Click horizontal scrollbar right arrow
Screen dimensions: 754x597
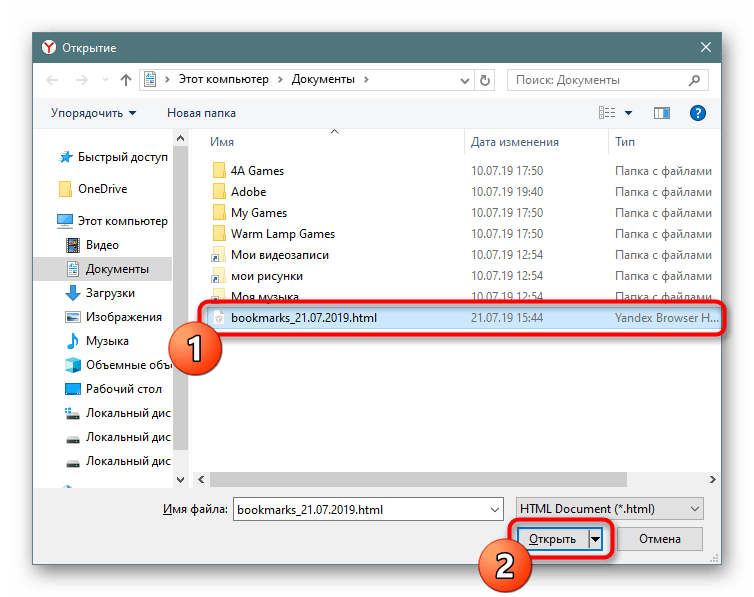coord(713,479)
